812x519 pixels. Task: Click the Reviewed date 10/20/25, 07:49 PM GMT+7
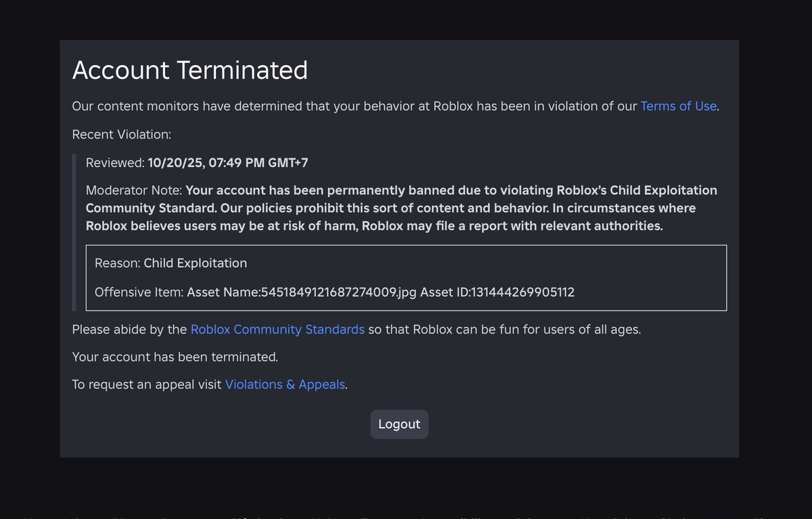[x=228, y=162]
